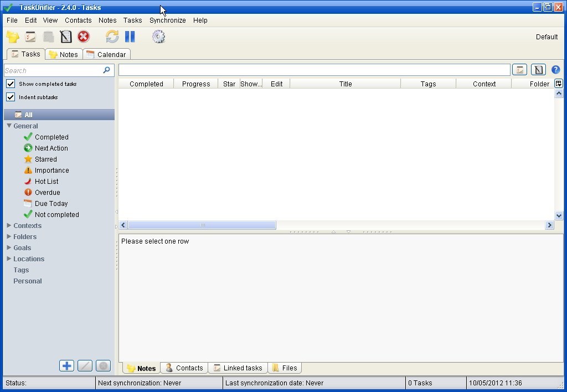Open the Edit menu

[31, 20]
